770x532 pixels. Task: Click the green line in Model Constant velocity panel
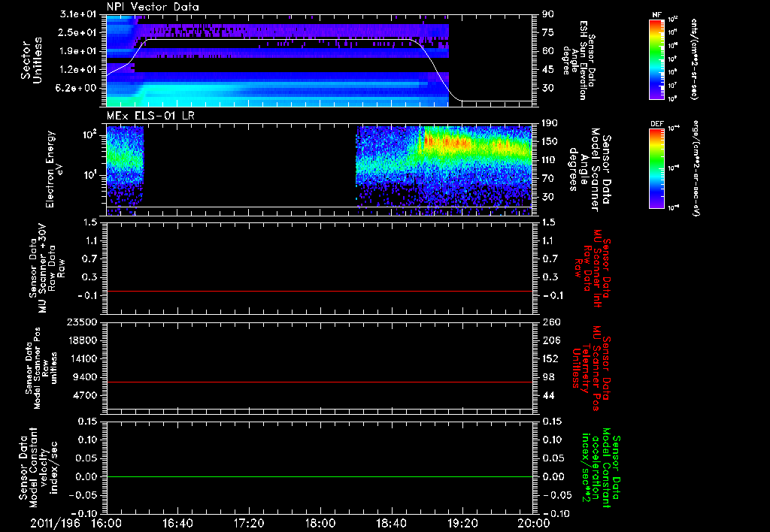(x=320, y=476)
